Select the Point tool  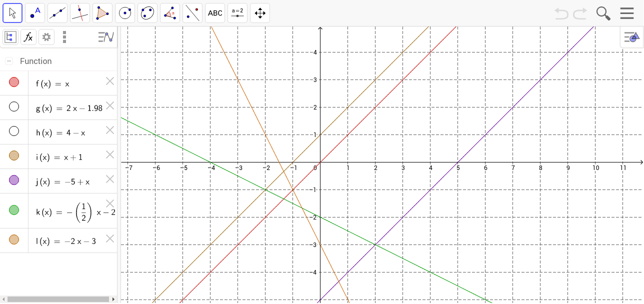coord(35,13)
